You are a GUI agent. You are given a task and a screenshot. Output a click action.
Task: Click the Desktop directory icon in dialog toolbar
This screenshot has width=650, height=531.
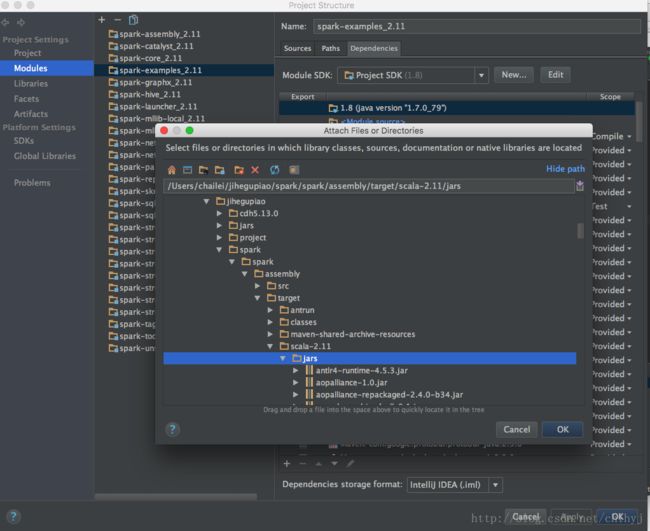coord(187,170)
